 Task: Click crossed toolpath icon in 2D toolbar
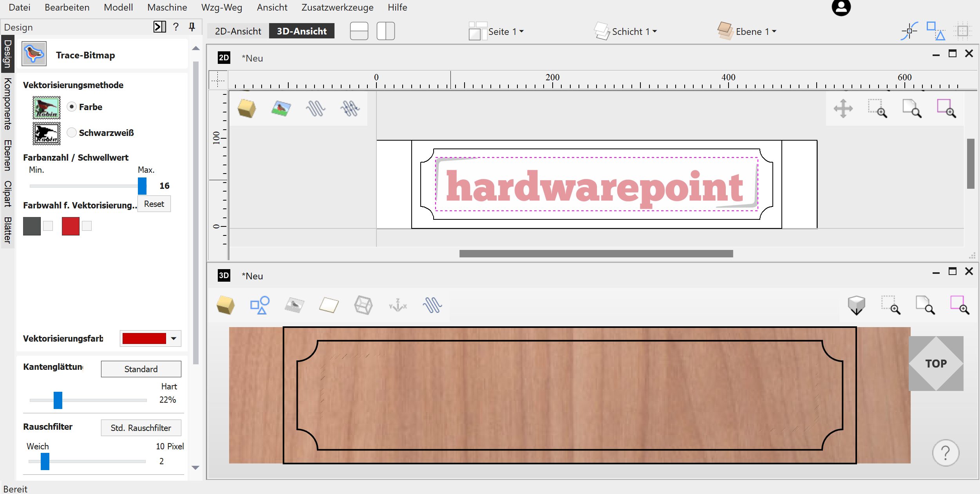click(350, 109)
